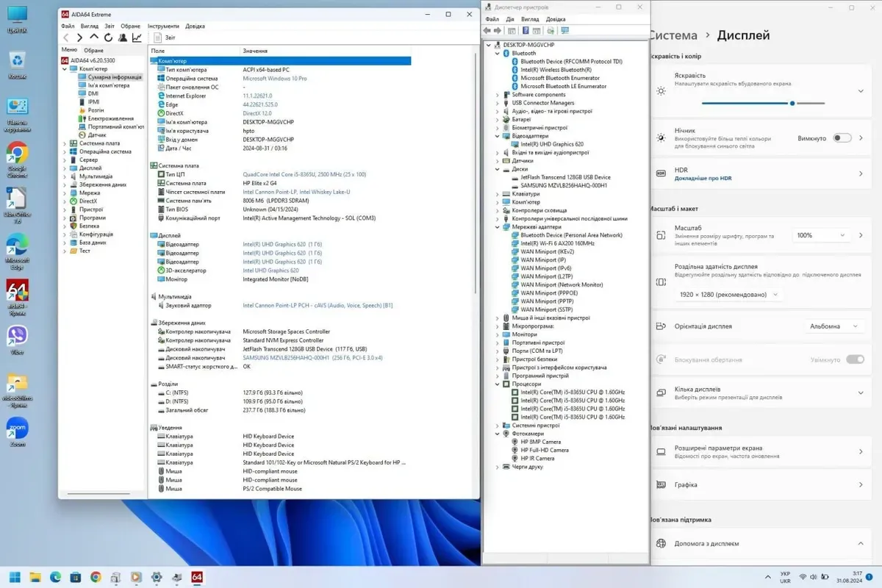Viewport: 882px width, 588px height.
Task: Click the blue help icon in Device Manager
Action: [526, 31]
